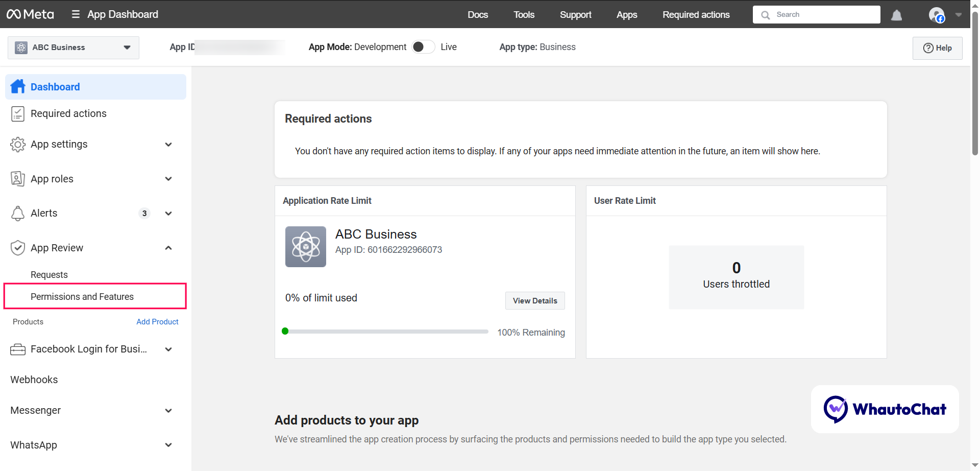
Task: Expand the WhatsApp product menu
Action: click(168, 445)
